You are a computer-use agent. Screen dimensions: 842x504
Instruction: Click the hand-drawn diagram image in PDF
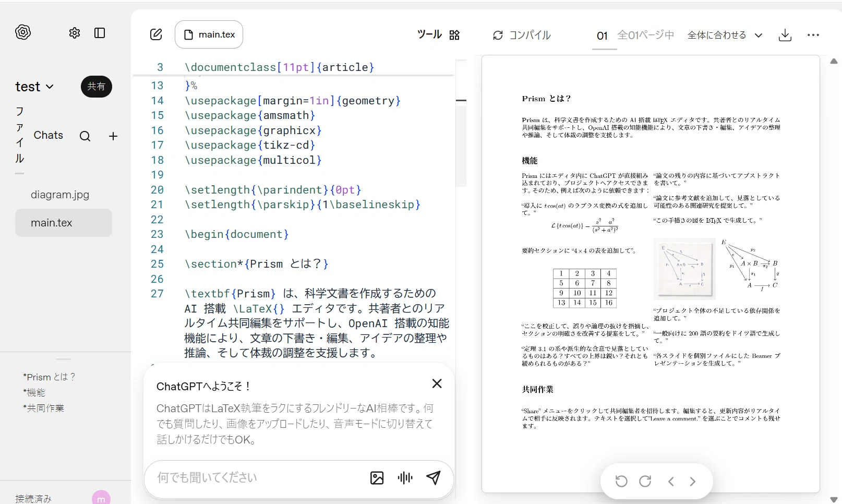coord(684,268)
